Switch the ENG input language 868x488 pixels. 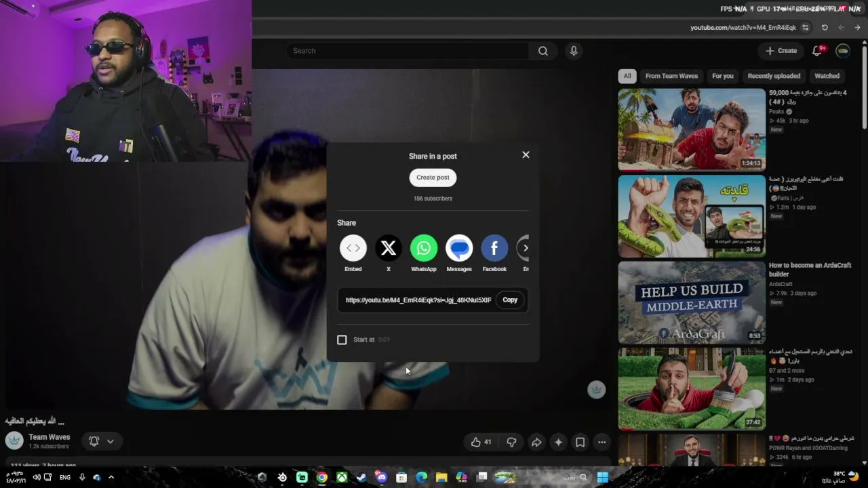click(65, 477)
